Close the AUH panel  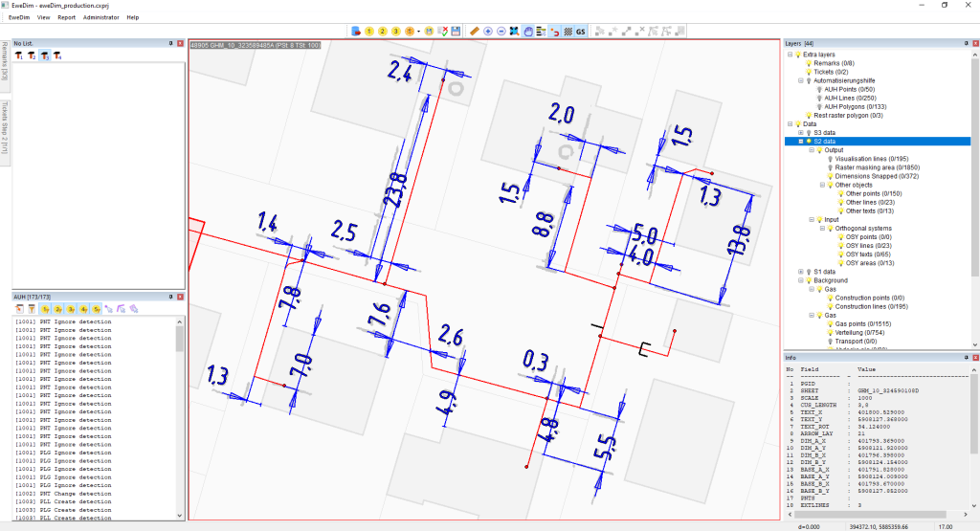pos(181,298)
